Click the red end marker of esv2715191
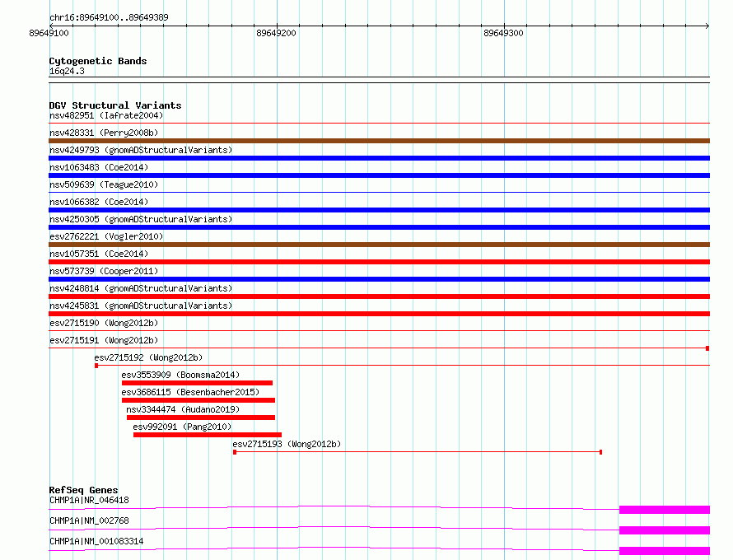The width and height of the screenshot is (733, 560). click(x=707, y=348)
